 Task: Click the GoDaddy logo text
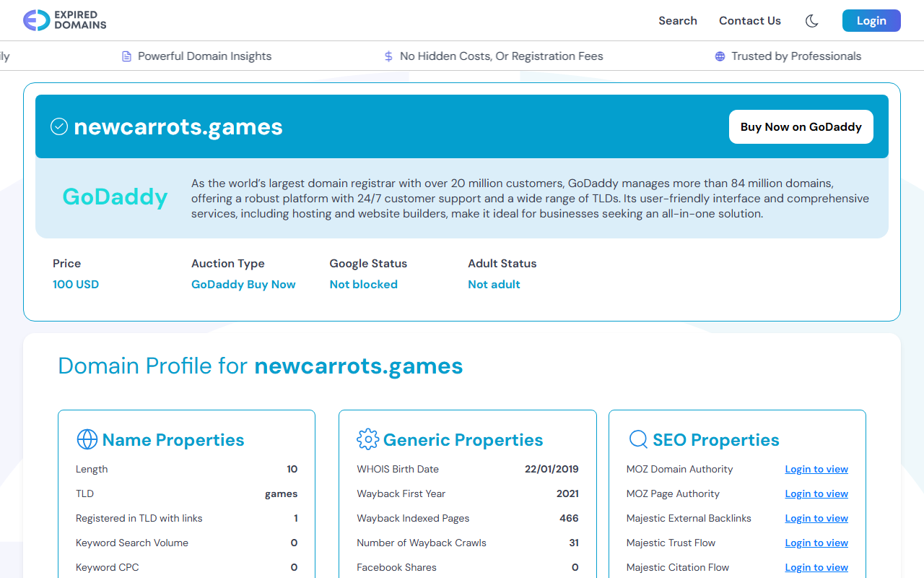coord(115,197)
